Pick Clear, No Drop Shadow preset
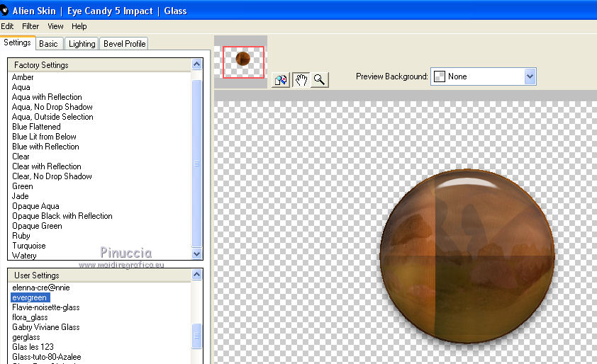Viewport: 597px width, 364px height. tap(52, 176)
